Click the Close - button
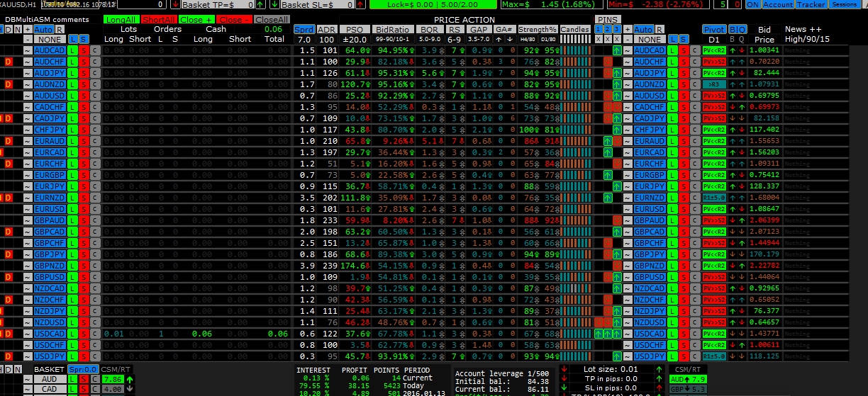 [234, 20]
